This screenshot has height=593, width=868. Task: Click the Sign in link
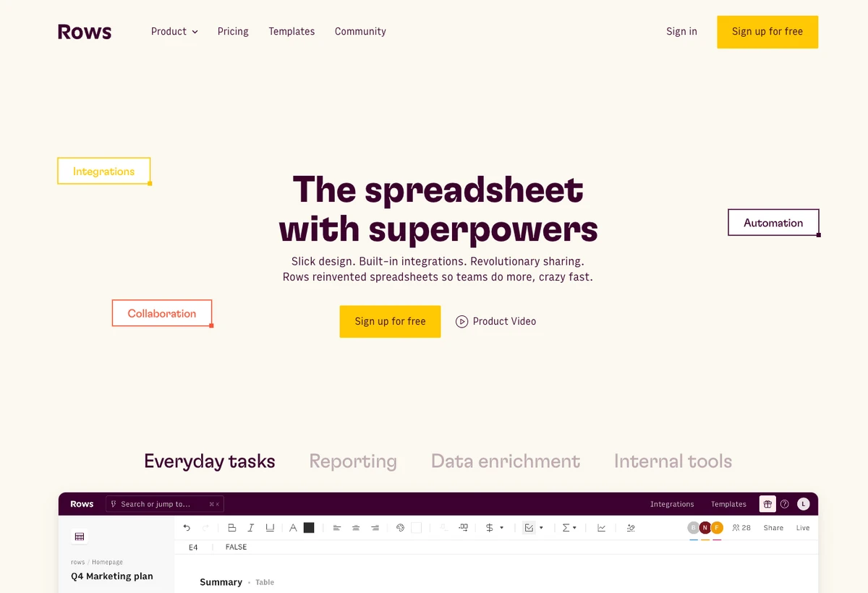pyautogui.click(x=682, y=32)
